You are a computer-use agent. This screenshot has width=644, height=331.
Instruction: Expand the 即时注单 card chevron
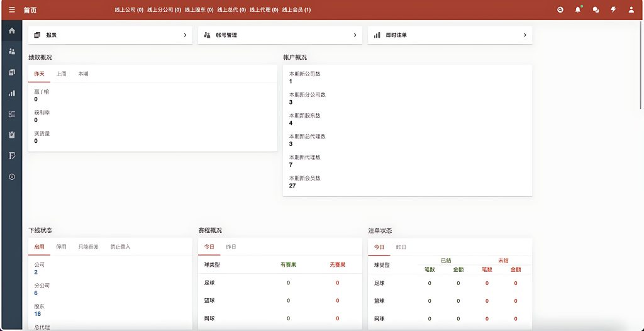[x=525, y=35]
